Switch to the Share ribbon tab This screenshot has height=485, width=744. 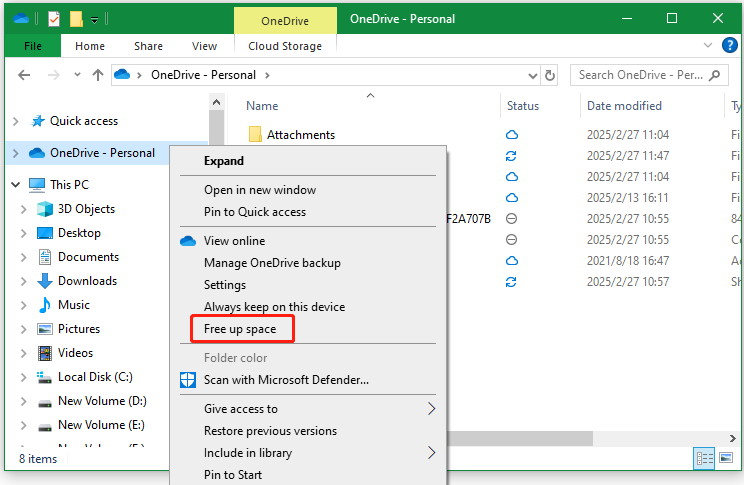148,46
